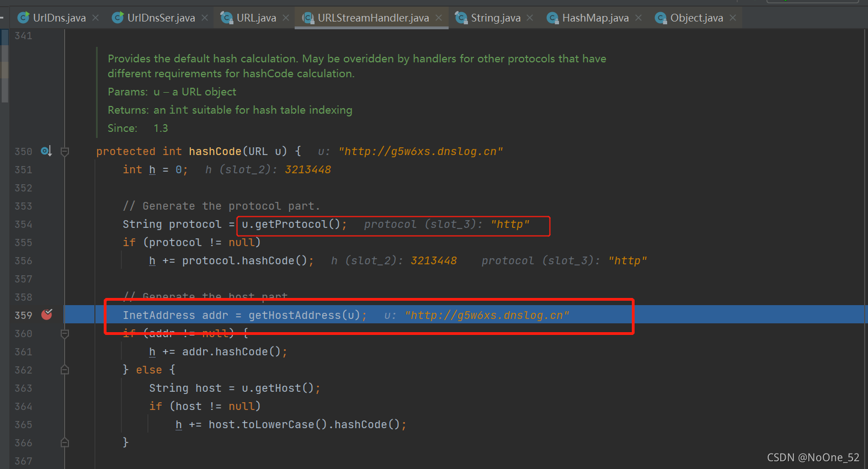The height and width of the screenshot is (469, 868).
Task: Select the URLStreamHandler.java tab
Action: pos(373,18)
